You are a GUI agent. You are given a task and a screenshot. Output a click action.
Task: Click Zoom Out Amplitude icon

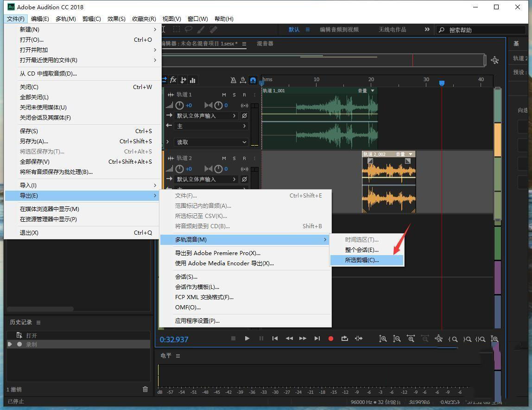397,339
